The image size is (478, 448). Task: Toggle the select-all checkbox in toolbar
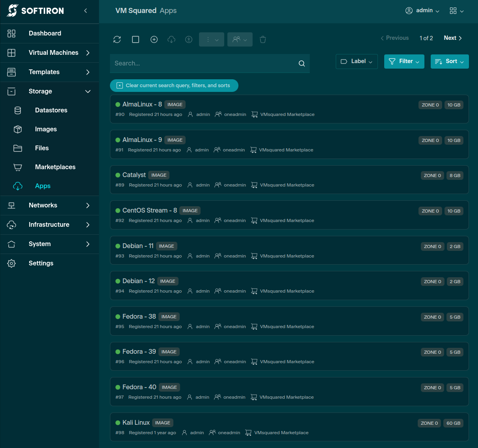pos(136,39)
